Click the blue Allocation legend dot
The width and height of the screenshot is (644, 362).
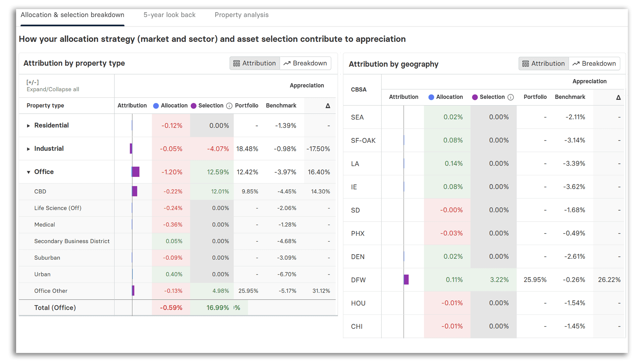click(x=156, y=106)
